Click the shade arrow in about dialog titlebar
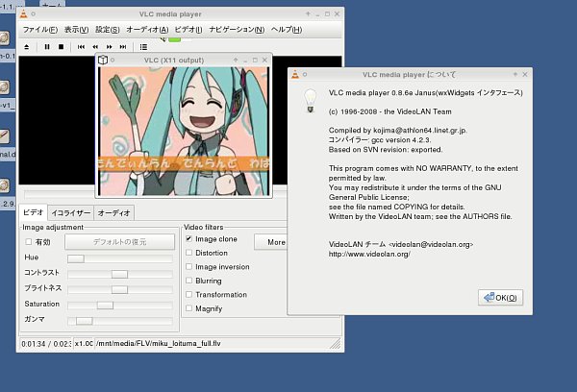This screenshot has width=577, height=392. [514, 74]
